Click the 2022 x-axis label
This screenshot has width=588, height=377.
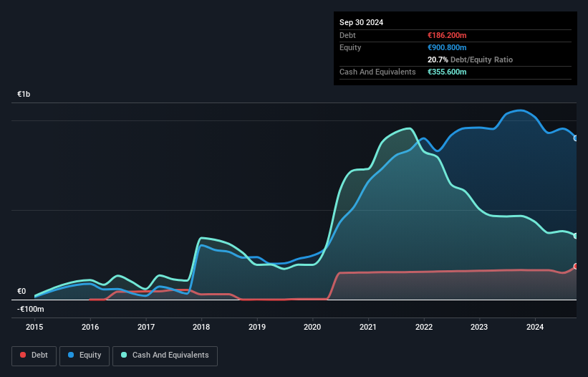point(424,327)
